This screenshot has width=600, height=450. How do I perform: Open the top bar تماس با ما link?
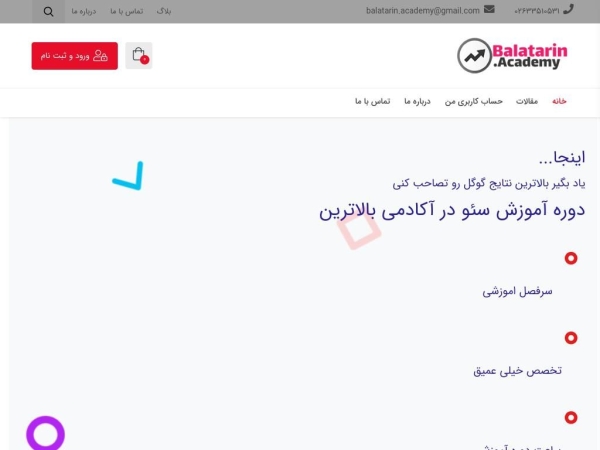click(x=127, y=11)
